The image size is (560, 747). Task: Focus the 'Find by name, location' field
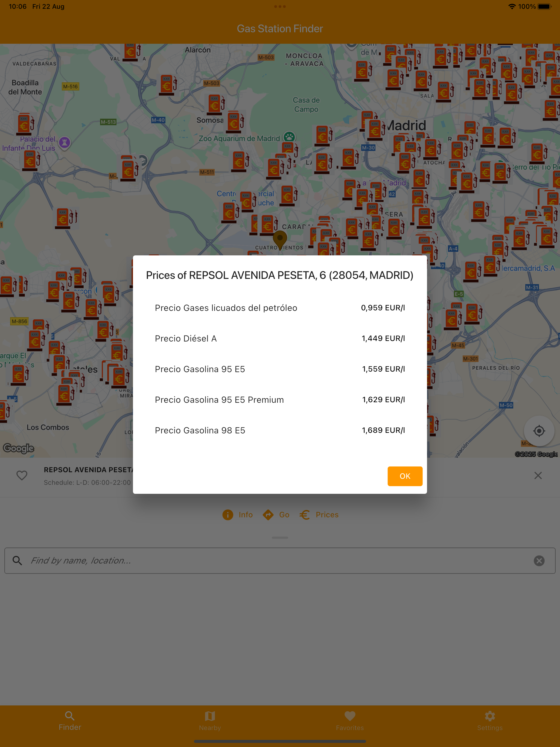coord(270,561)
